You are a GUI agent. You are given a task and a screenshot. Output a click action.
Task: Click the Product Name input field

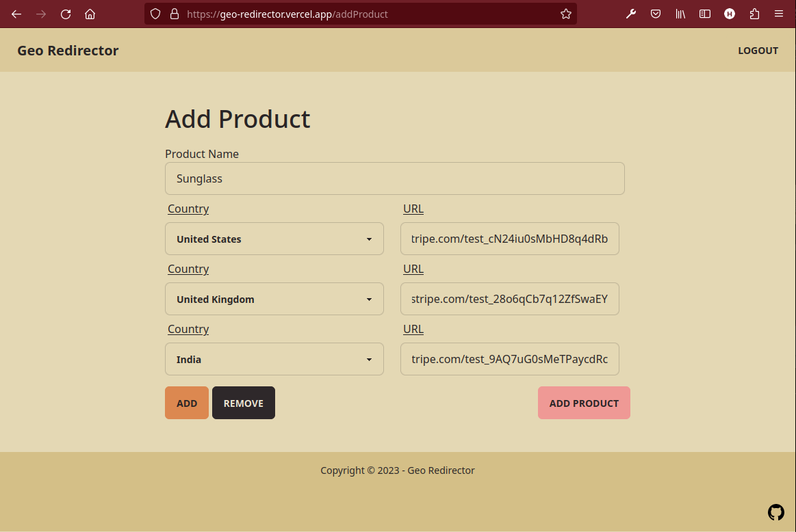[394, 178]
